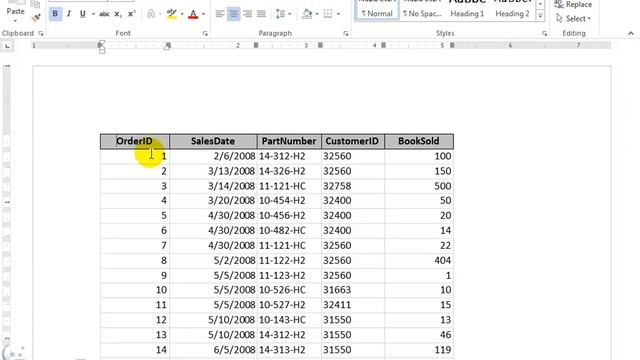Click the first line indent marker
This screenshot has height=360, width=640.
click(x=102, y=42)
